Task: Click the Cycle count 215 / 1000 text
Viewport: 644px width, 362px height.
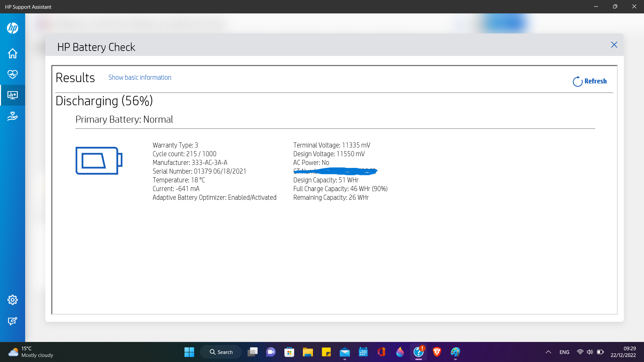Action: click(x=184, y=154)
